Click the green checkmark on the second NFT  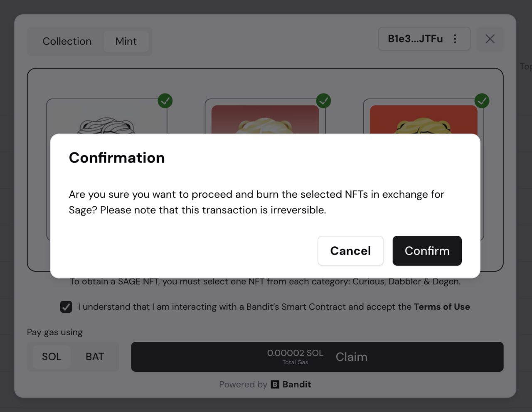coord(323,101)
